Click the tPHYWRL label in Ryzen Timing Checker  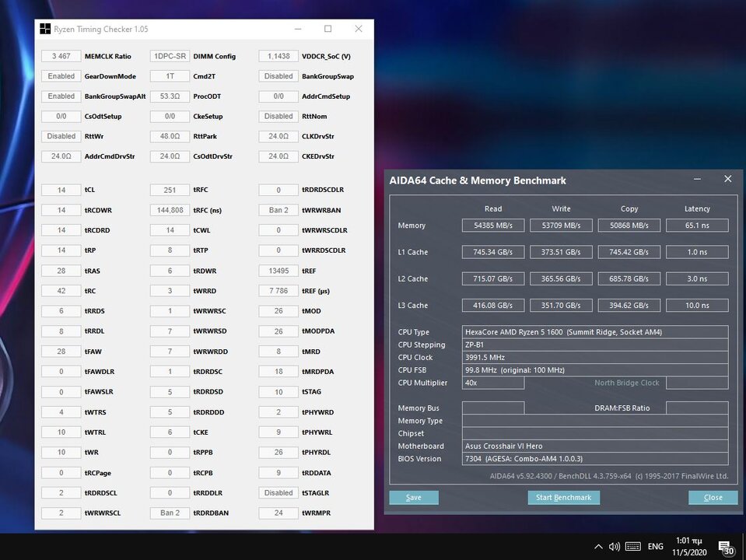[x=317, y=432]
